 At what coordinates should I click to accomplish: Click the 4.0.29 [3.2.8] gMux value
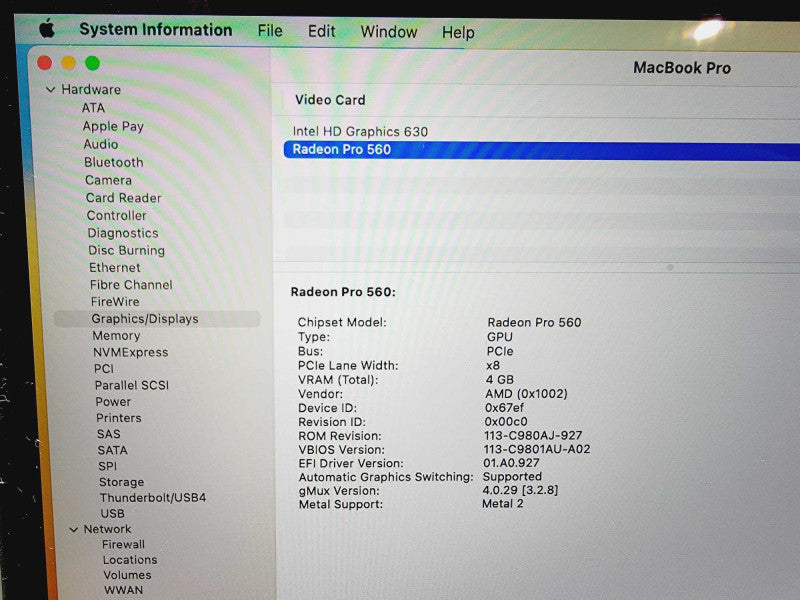click(520, 490)
